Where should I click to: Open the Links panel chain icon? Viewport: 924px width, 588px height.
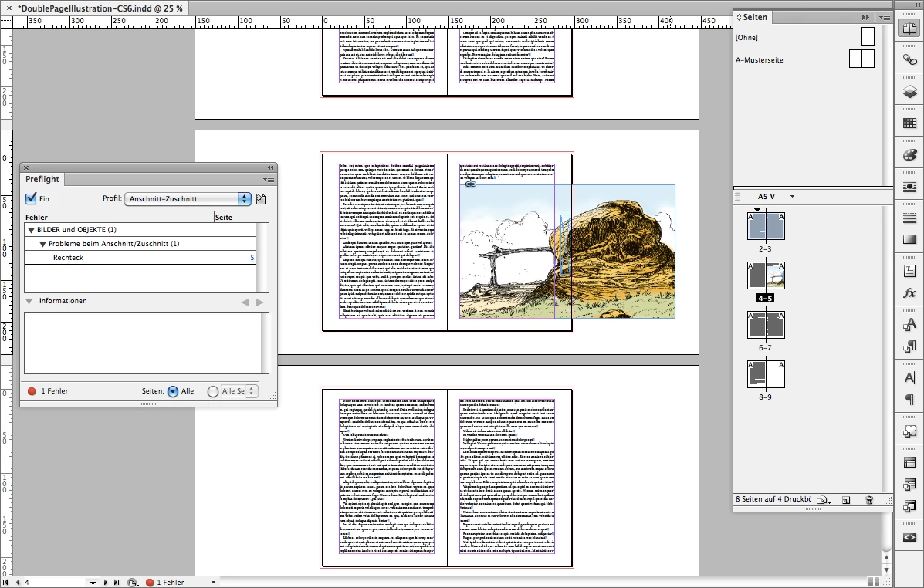click(909, 59)
